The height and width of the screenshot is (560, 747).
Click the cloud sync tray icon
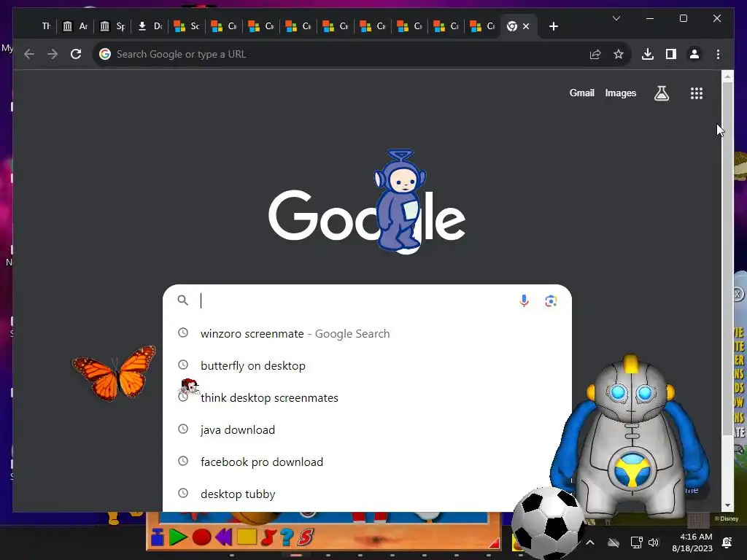tap(614, 542)
